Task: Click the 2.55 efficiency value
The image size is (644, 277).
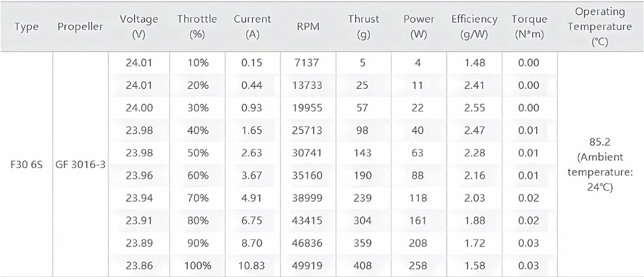Action: tap(475, 108)
